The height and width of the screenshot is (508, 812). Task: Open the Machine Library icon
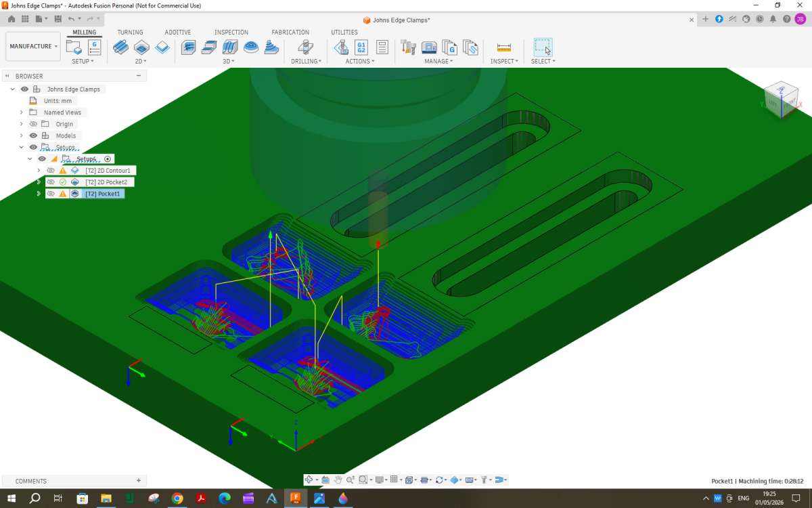pyautogui.click(x=429, y=47)
